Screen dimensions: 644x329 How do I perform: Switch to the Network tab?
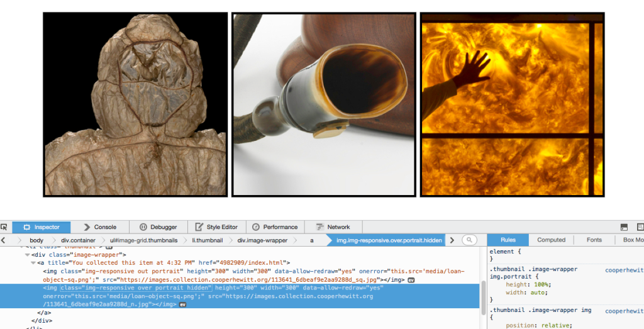click(333, 227)
